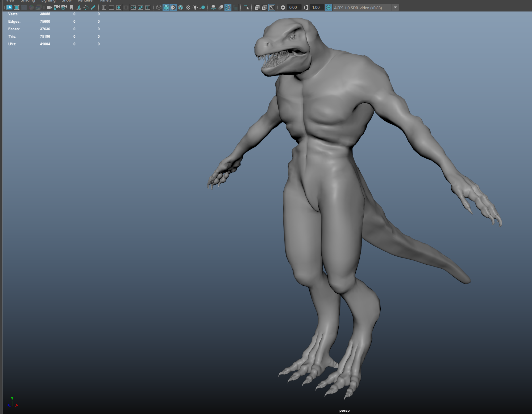The image size is (532, 414).
Task: Click Smooth Shade All cube icon
Action: (166, 7)
